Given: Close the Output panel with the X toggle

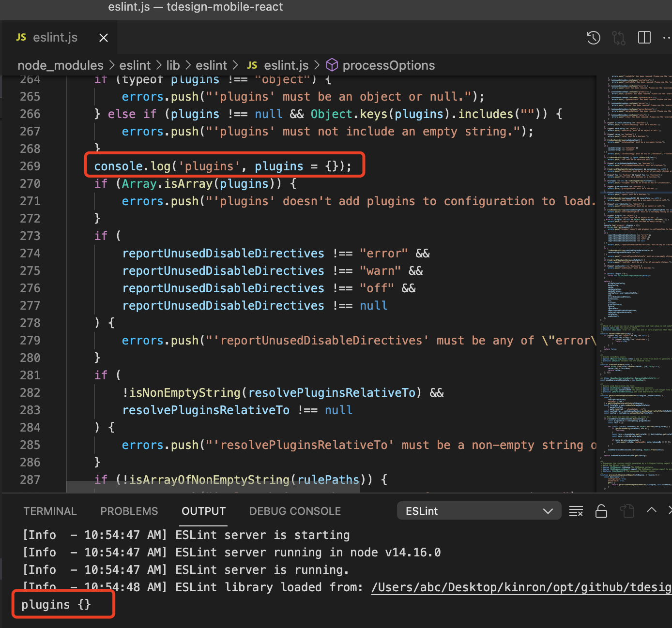Looking at the screenshot, I should [x=671, y=510].
